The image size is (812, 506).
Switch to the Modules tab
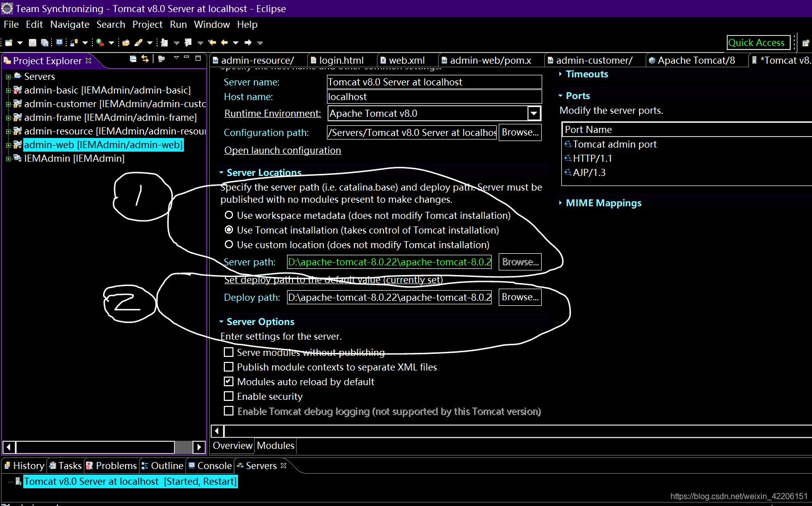click(x=275, y=445)
